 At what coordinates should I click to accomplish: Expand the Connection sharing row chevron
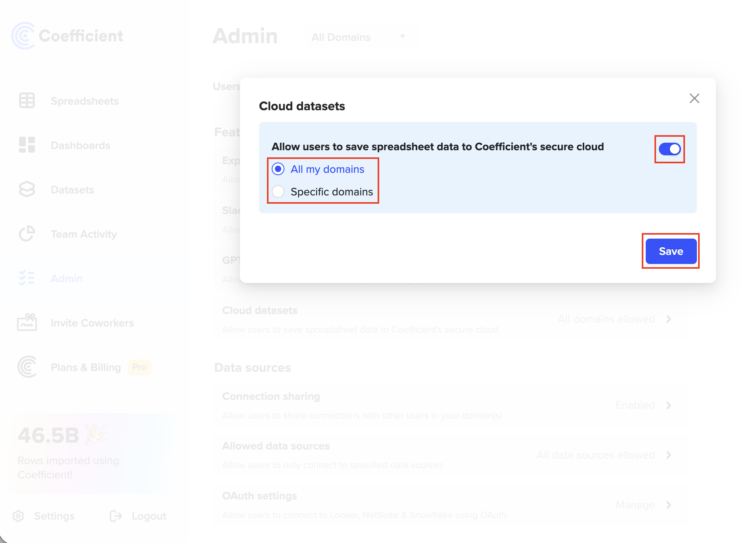point(669,405)
